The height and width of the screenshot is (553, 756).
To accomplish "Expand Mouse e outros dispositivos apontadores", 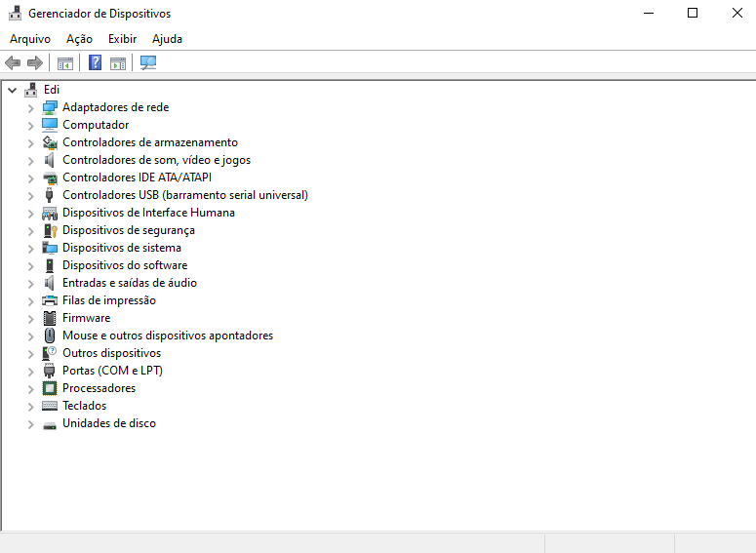I will (31, 336).
